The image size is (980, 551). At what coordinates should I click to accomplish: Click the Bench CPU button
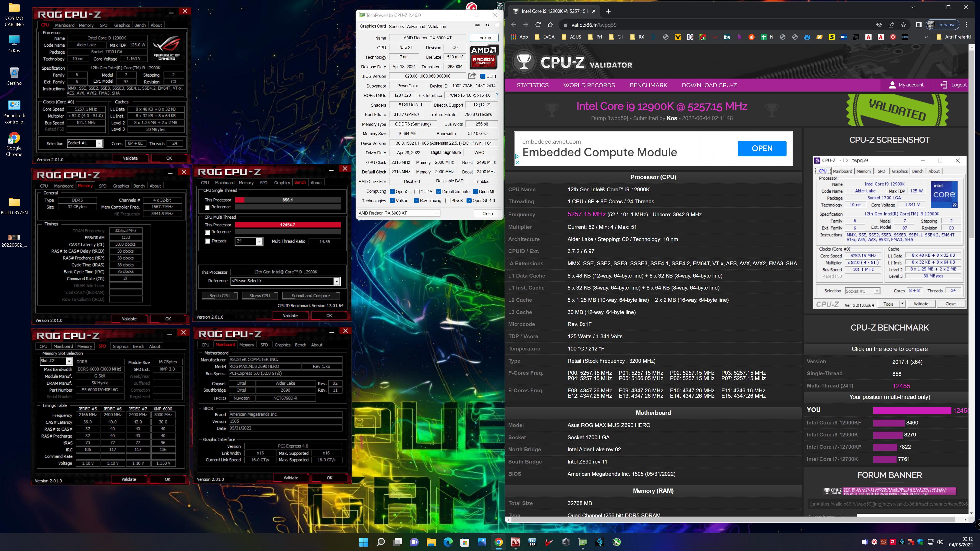(219, 295)
